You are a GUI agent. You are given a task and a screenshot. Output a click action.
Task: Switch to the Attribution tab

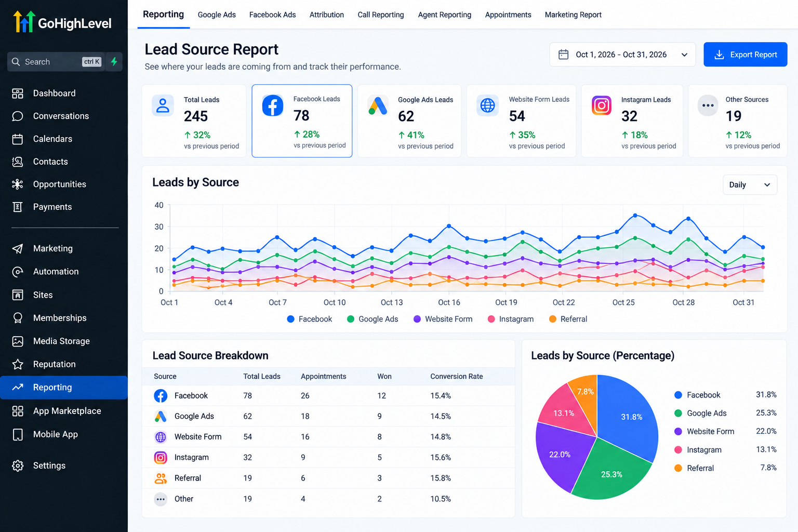[327, 15]
